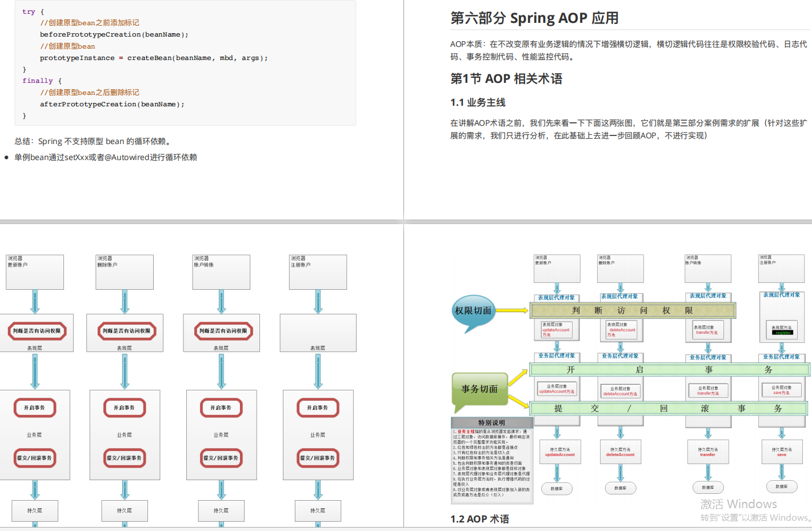Click the code line starting "prototypeInstance = createBean"
812x531 pixels.
coord(153,58)
